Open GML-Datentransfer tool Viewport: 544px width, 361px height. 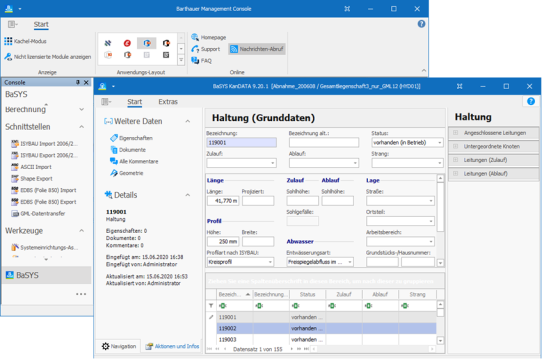(x=38, y=214)
